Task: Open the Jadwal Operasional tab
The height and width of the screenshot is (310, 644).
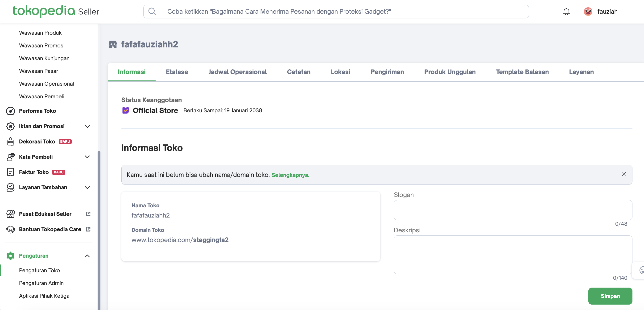Action: tap(237, 72)
